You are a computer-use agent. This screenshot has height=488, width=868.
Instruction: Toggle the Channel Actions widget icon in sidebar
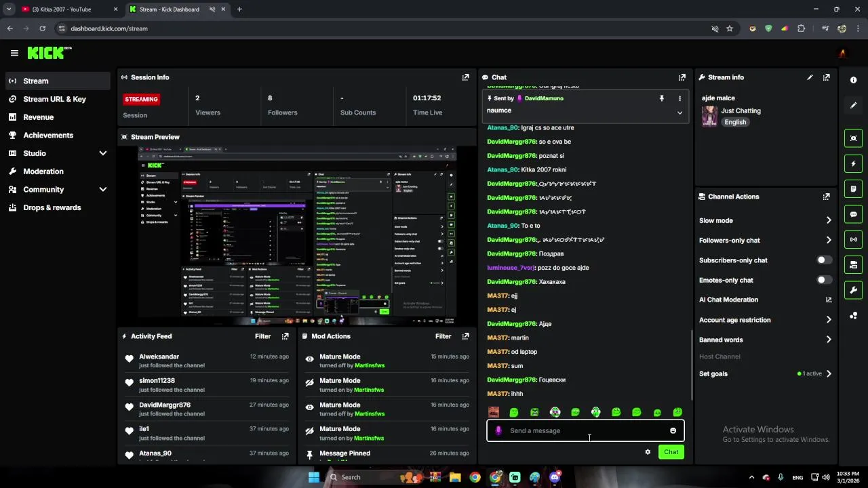coord(853,264)
